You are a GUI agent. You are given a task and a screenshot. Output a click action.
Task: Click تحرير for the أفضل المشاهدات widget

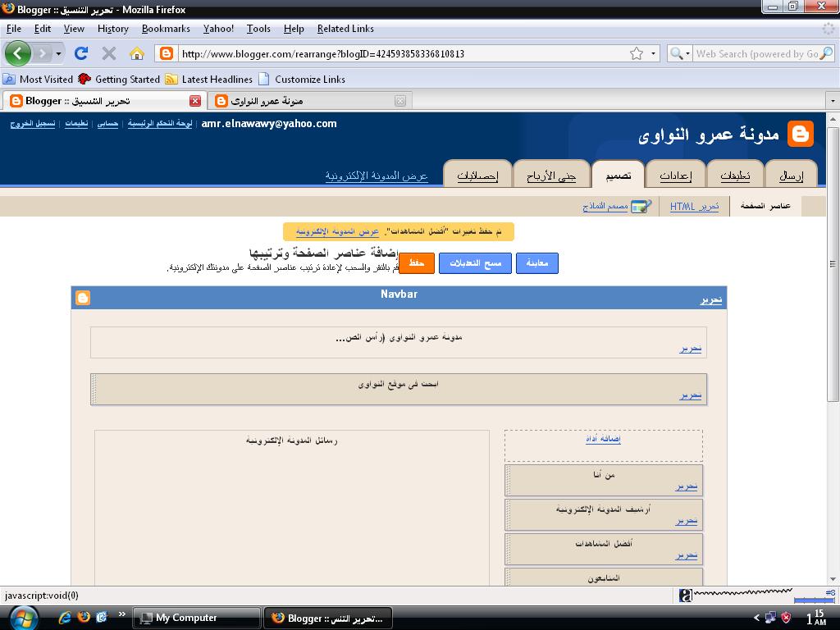[687, 555]
